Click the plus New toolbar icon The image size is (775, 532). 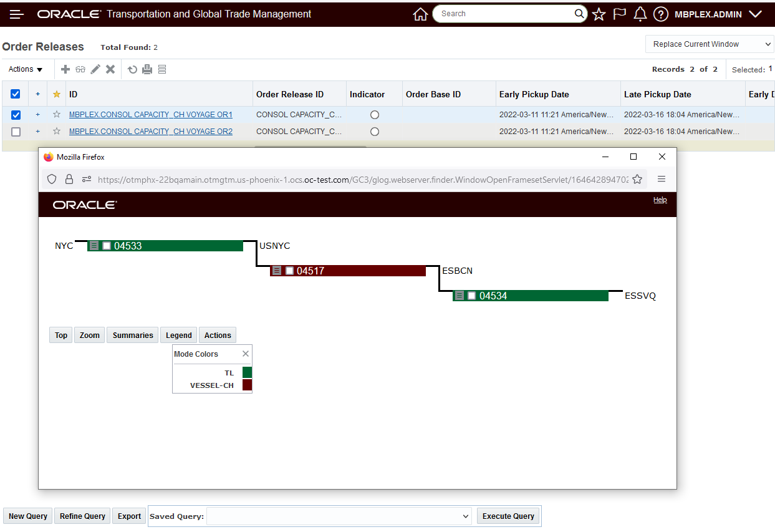click(x=65, y=69)
